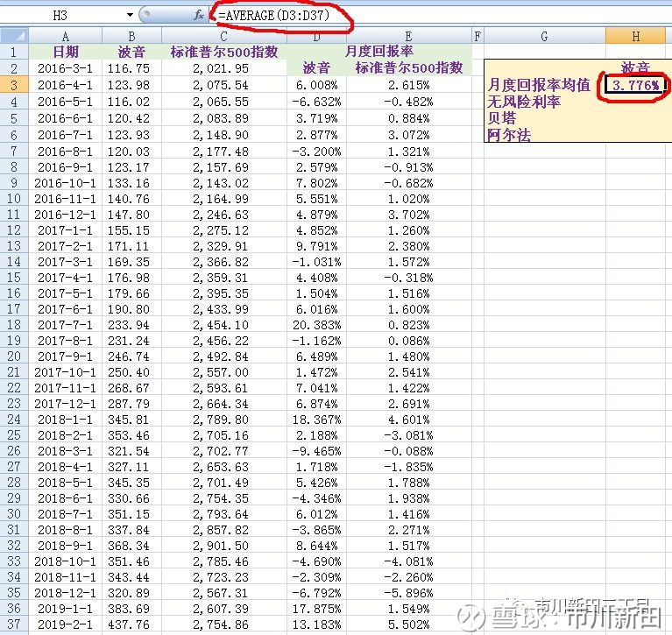This screenshot has width=672, height=635.
Task: Click S&P return cell -3.081%
Action: click(409, 435)
